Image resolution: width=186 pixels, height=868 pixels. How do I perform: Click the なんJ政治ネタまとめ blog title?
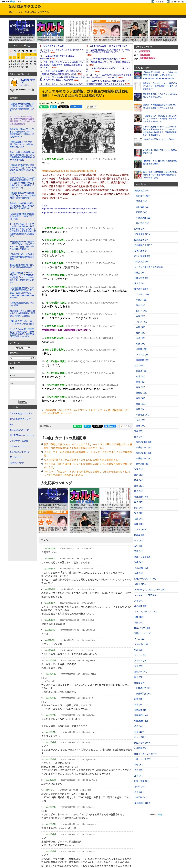pos(25,6)
